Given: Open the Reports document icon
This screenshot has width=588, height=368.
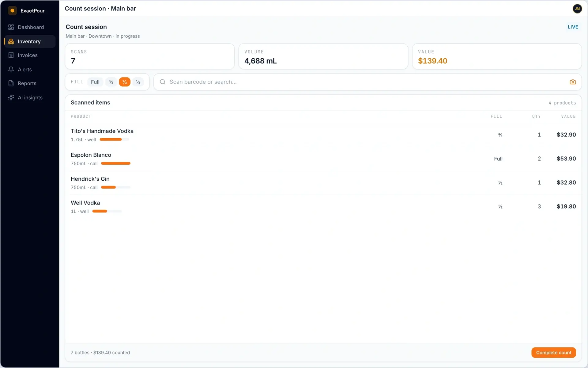Looking at the screenshot, I should pos(11,83).
